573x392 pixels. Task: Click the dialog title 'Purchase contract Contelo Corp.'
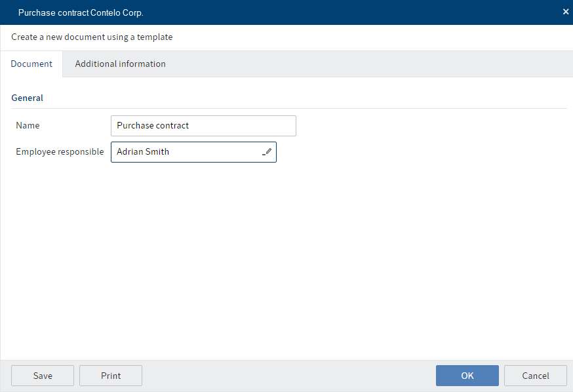click(x=81, y=13)
